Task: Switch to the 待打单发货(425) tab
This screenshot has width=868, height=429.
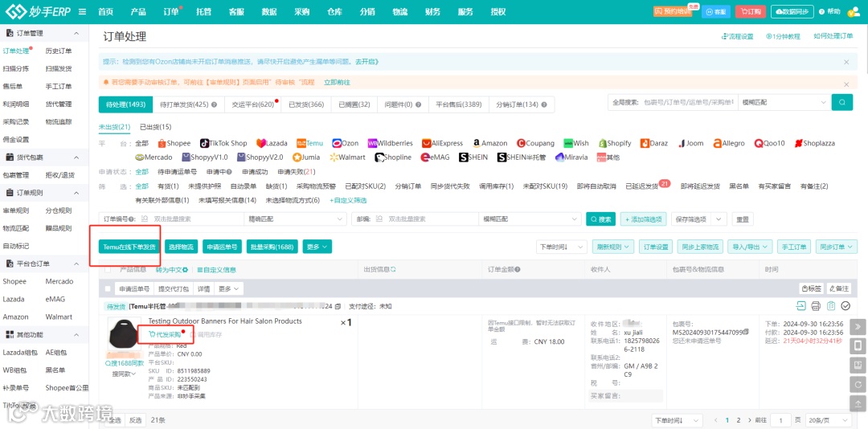Action: coord(188,104)
